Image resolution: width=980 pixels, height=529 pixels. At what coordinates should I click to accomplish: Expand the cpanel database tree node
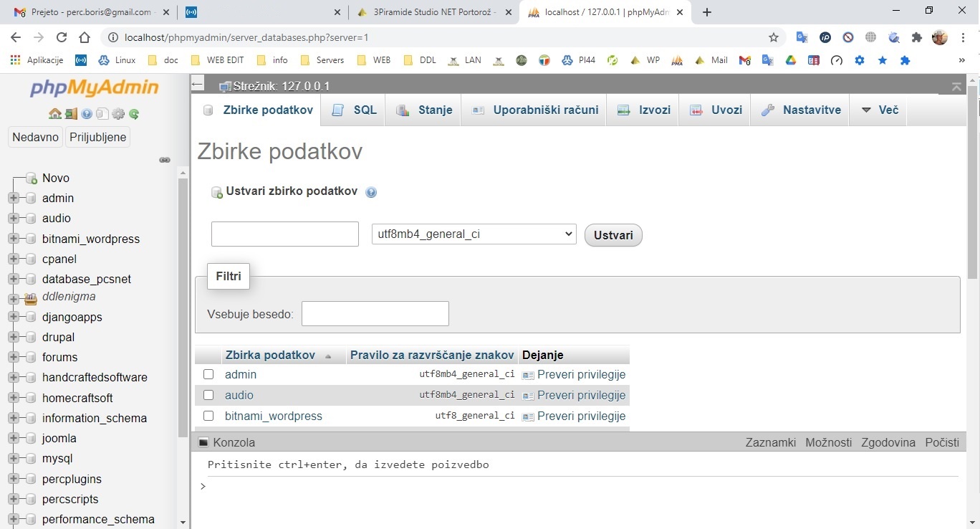pyautogui.click(x=13, y=259)
